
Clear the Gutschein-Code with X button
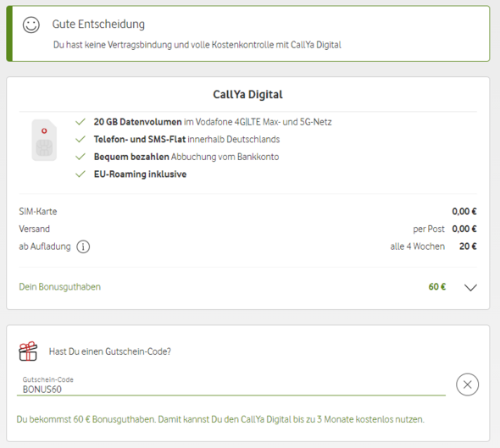click(467, 384)
